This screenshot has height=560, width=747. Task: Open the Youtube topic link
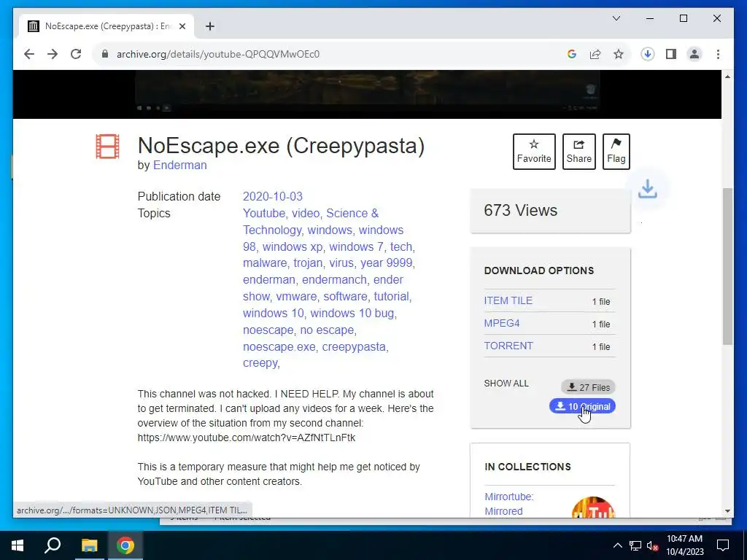coord(264,213)
